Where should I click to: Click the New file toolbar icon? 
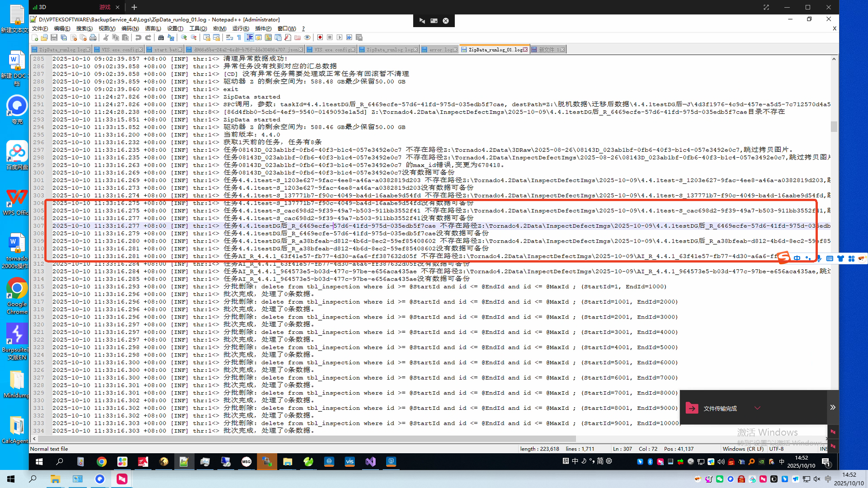(x=34, y=38)
